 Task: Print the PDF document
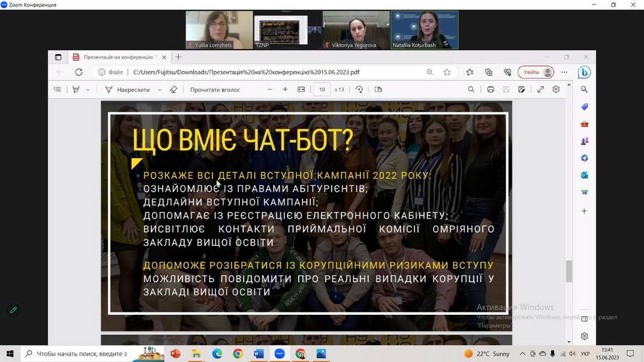click(491, 90)
